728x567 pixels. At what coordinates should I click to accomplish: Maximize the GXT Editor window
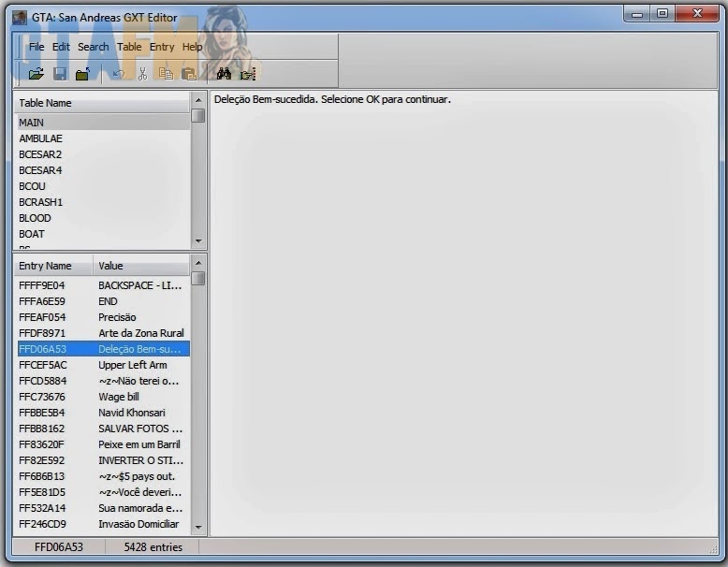tap(662, 13)
